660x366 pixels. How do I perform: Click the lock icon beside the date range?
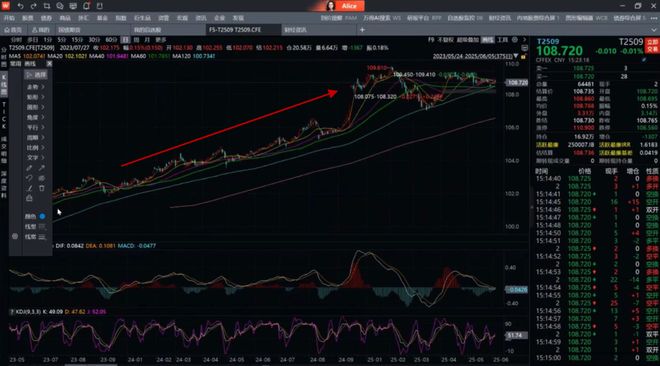click(523, 56)
